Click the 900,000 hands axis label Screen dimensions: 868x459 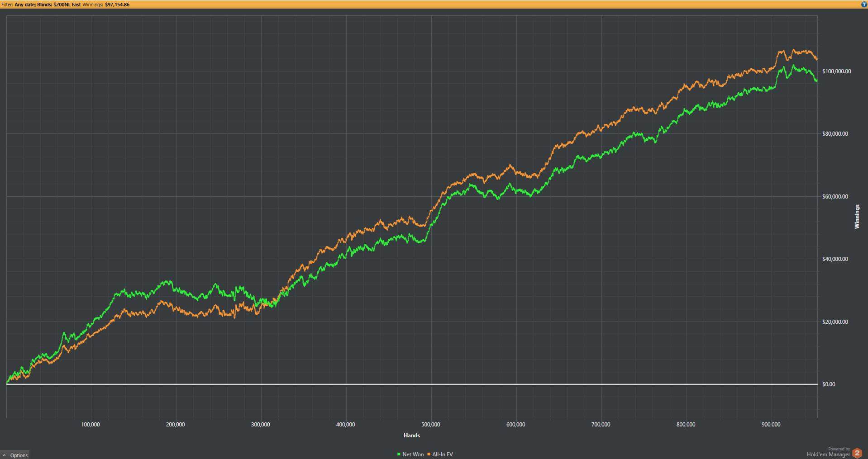[x=771, y=424]
